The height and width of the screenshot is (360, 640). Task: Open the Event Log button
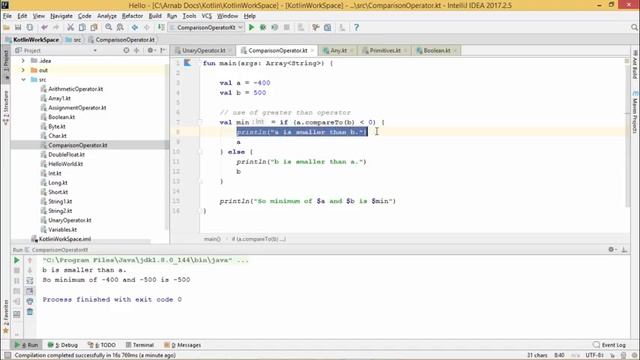click(610, 345)
